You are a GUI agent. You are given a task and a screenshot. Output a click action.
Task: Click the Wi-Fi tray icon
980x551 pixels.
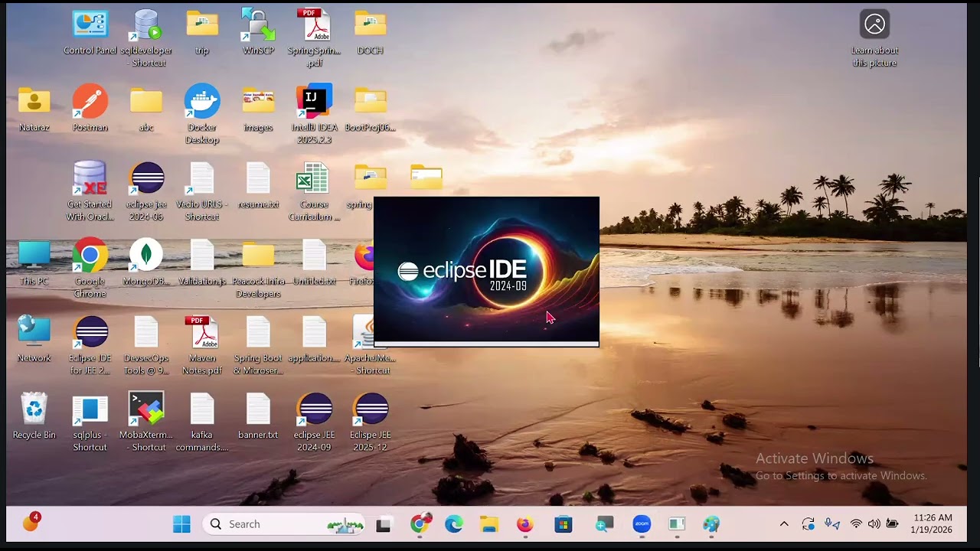(856, 524)
